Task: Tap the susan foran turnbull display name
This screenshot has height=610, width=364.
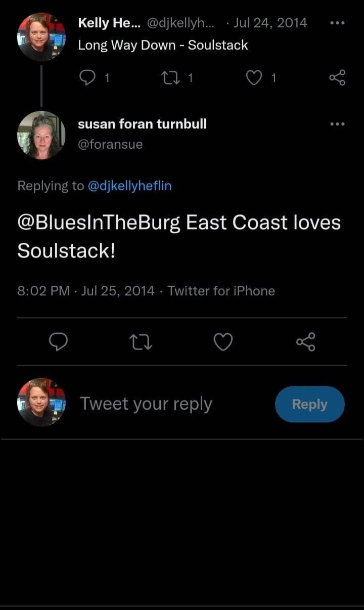Action: 142,124
